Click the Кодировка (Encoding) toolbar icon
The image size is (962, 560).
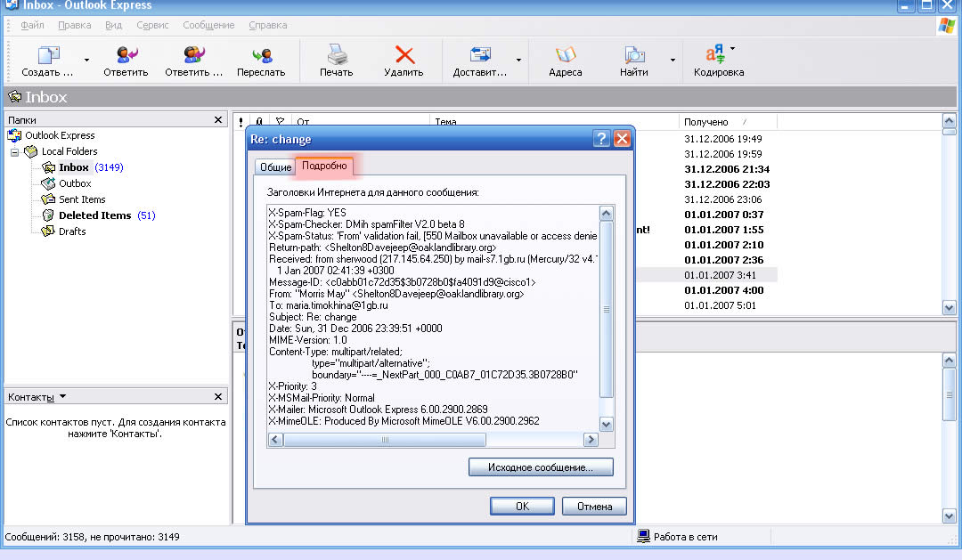[716, 55]
